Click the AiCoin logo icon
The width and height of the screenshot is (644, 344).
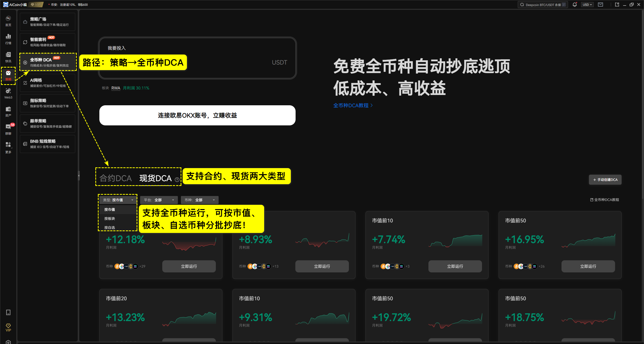(6, 5)
